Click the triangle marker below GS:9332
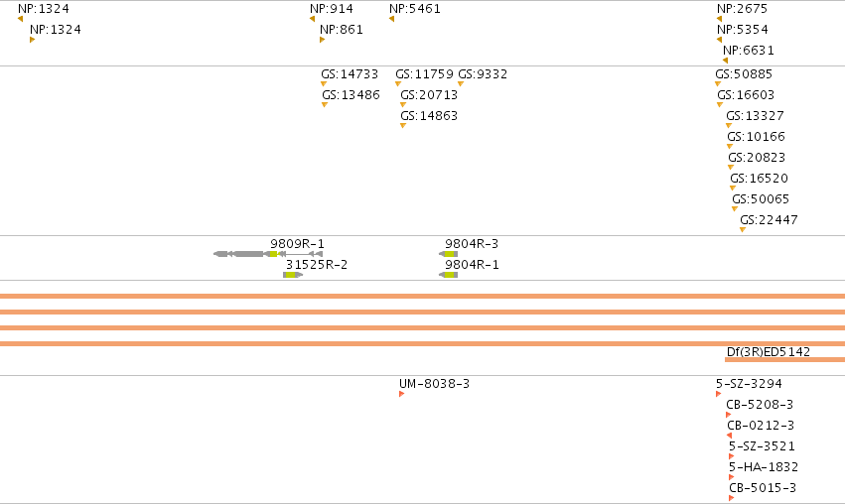845x504 pixels. (461, 84)
